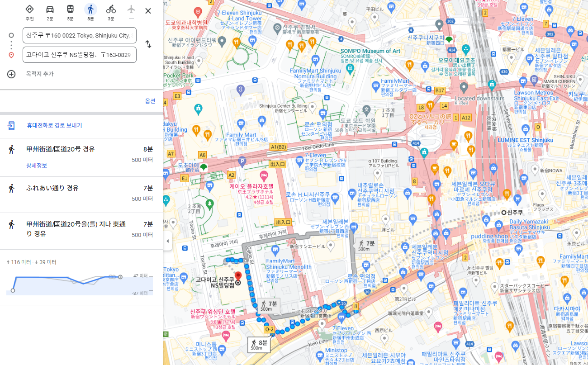Click 도쿄 모드 학원 school marker
This screenshot has height=365, width=588.
(x=366, y=110)
